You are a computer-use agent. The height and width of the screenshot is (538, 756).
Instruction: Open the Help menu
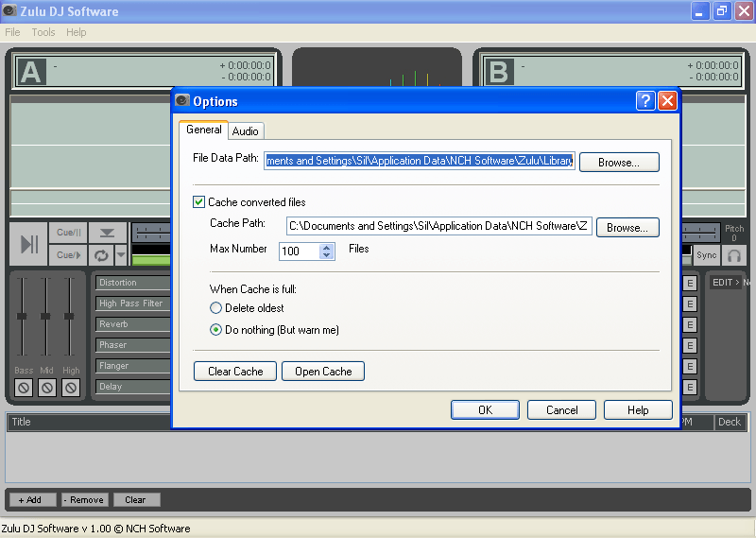[x=77, y=32]
